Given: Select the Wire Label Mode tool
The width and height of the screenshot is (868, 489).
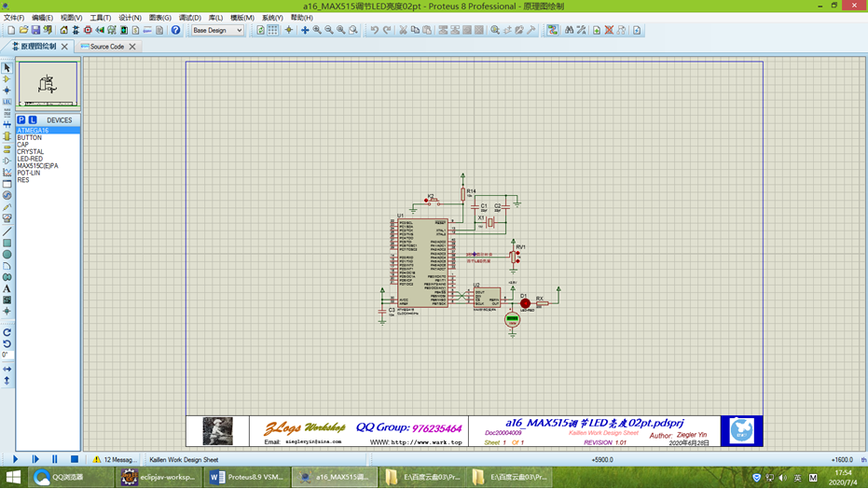Looking at the screenshot, I should point(7,102).
